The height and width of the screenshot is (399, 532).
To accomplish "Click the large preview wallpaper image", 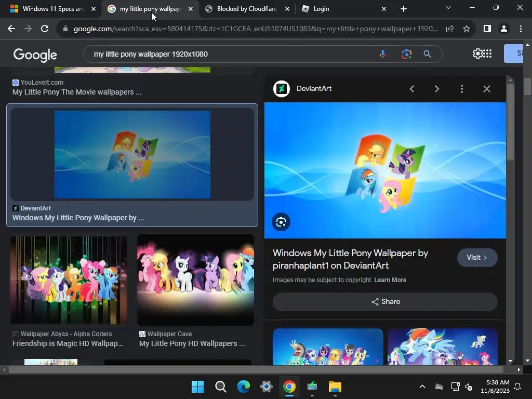I will pos(385,170).
